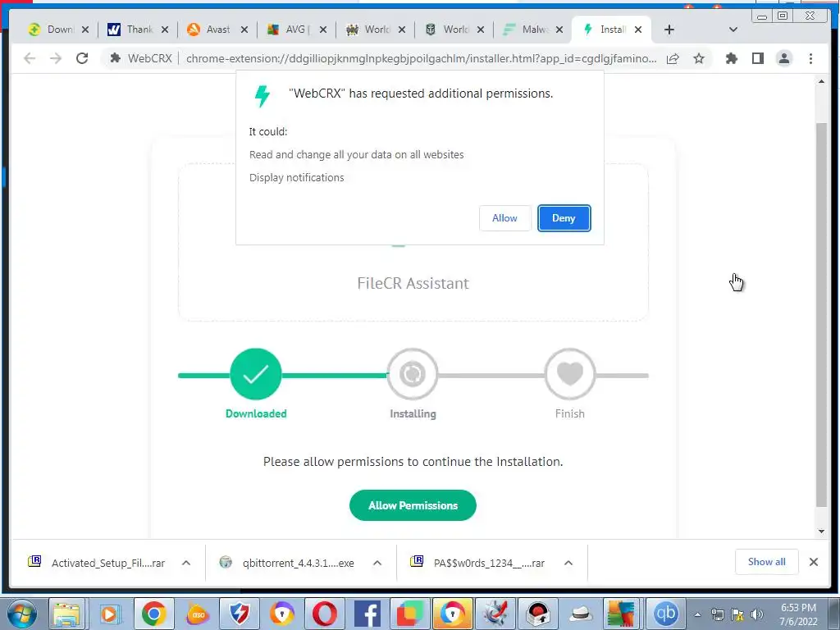
Task: Open the PA$$w0rds_1234 rar download item
Action: click(x=478, y=563)
